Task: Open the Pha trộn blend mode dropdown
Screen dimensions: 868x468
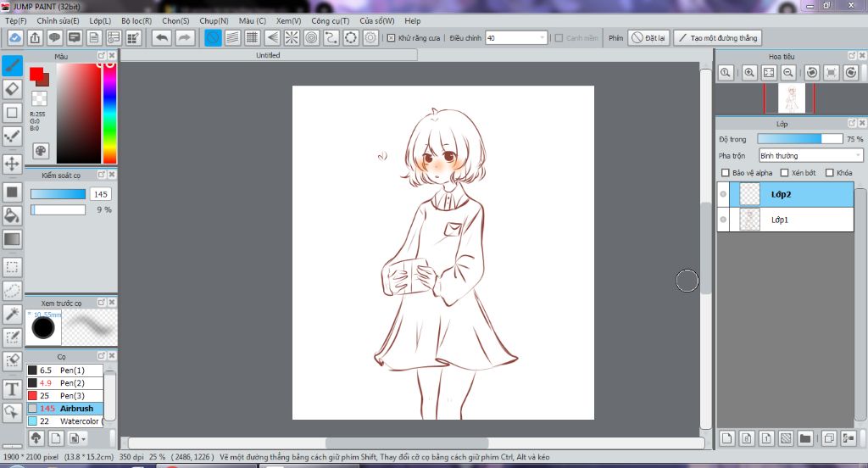Action: click(810, 156)
